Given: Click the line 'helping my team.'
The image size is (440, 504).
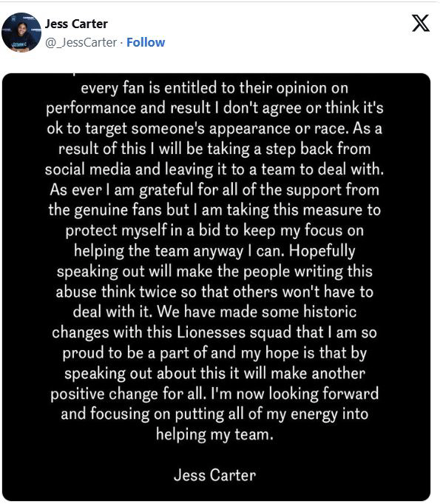Looking at the screenshot, I should 214,434.
